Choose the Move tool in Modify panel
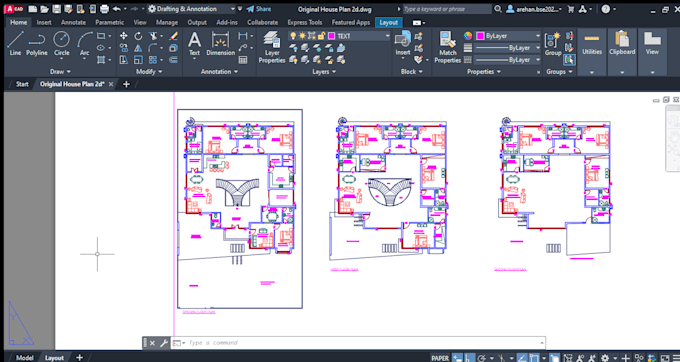This screenshot has width=680, height=362. click(124, 36)
